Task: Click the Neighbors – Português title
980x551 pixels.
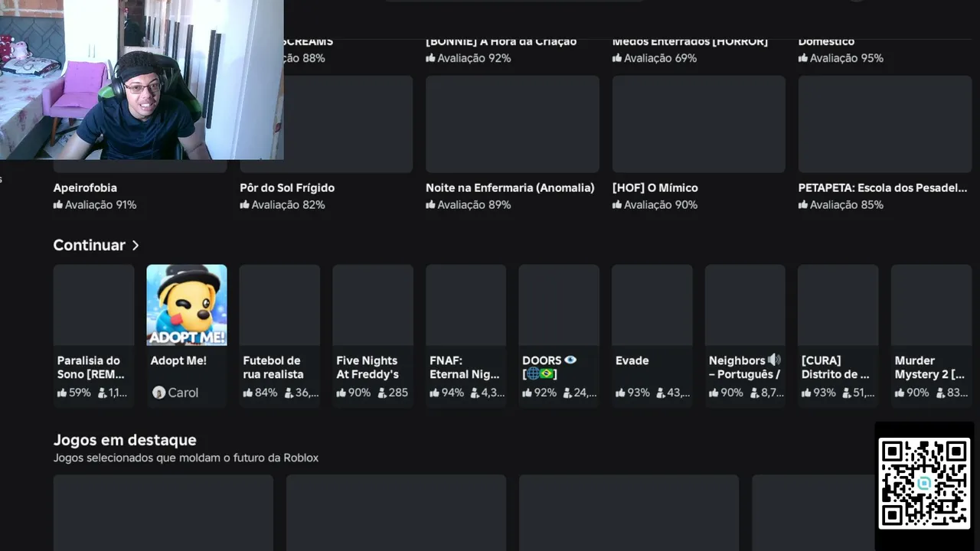Action: [x=745, y=367]
